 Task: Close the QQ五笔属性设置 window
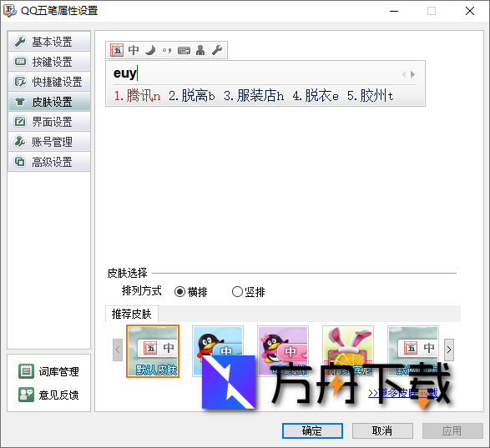coord(470,11)
